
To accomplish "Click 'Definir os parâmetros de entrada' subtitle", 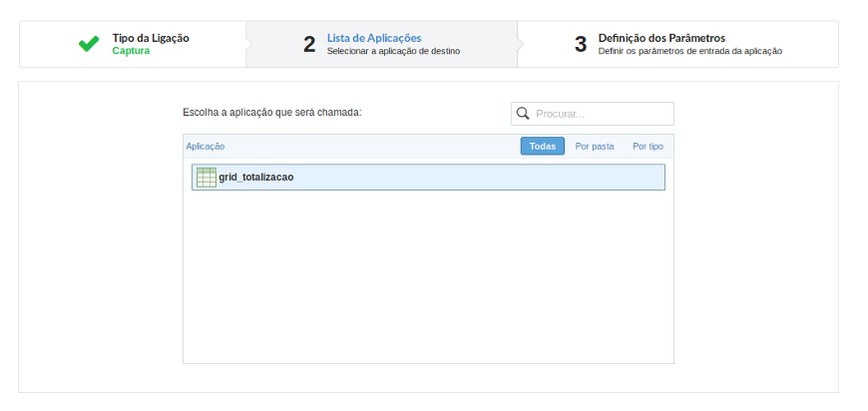I will pyautogui.click(x=689, y=51).
